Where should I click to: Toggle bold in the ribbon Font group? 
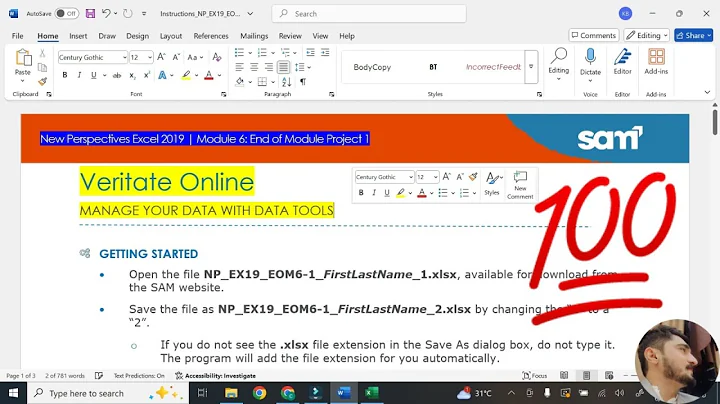pyautogui.click(x=65, y=75)
